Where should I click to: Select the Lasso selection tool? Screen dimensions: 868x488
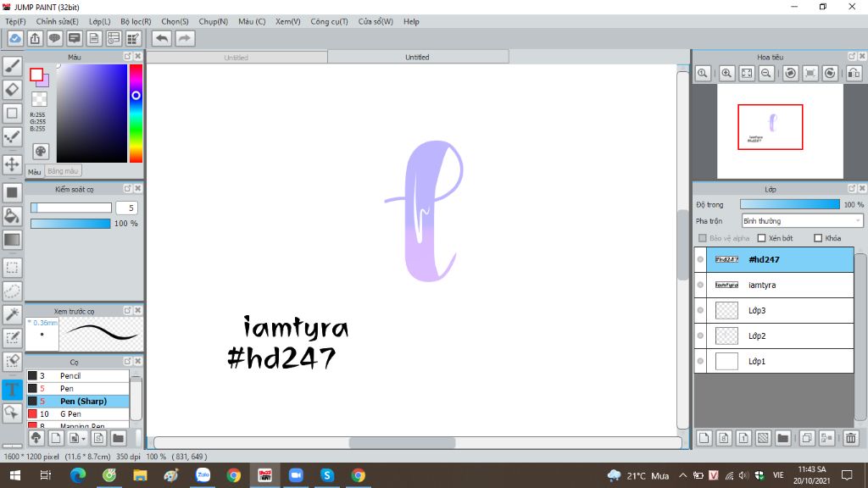12,291
